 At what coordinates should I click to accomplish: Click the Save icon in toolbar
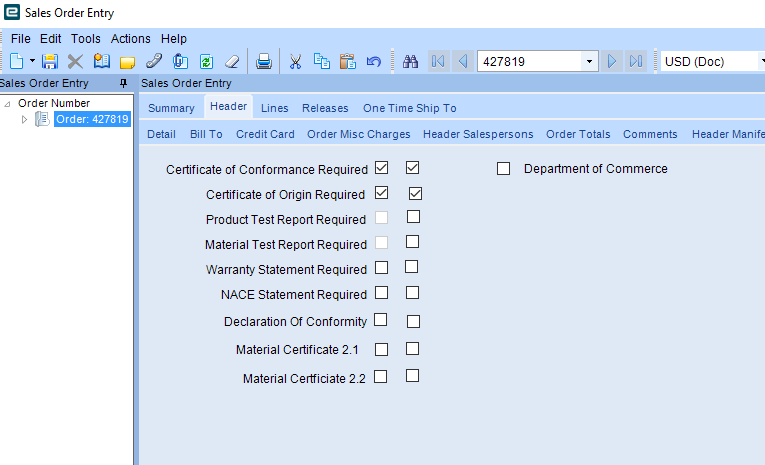[50, 62]
